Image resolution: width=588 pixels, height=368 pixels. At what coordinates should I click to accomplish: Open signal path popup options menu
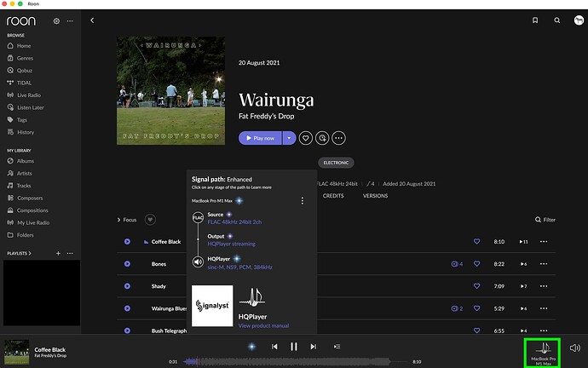(303, 201)
